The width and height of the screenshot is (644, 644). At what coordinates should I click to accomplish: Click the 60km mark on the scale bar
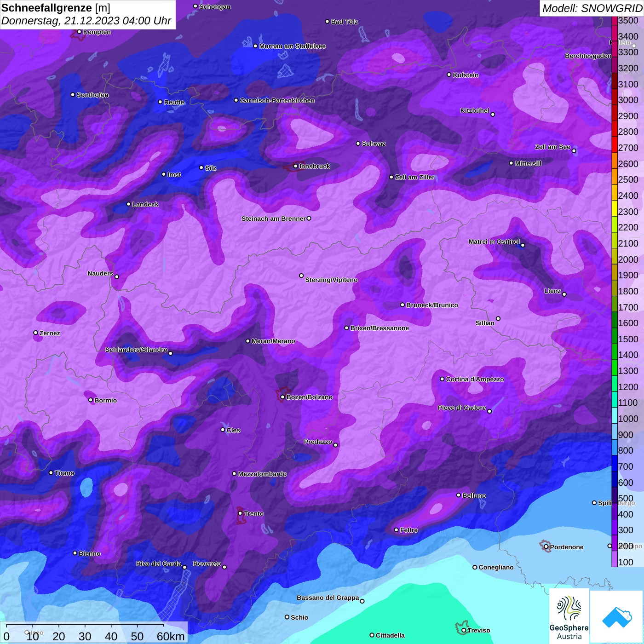click(171, 636)
